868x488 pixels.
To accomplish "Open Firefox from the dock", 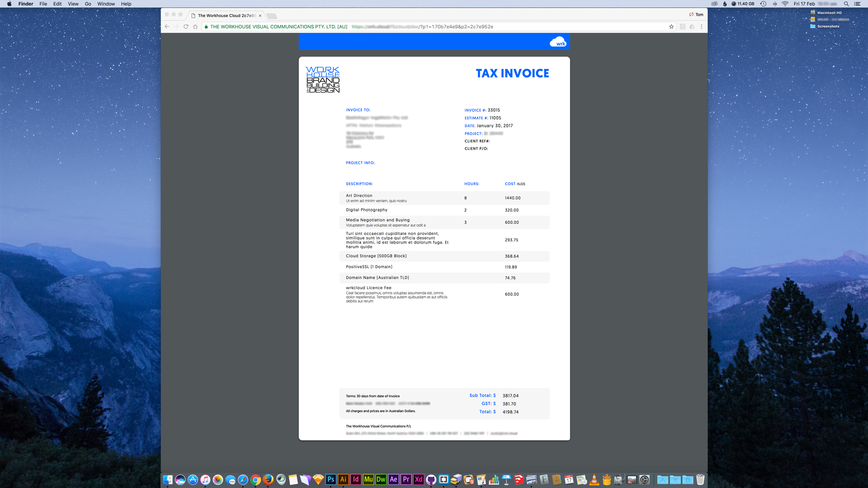I will click(x=268, y=479).
